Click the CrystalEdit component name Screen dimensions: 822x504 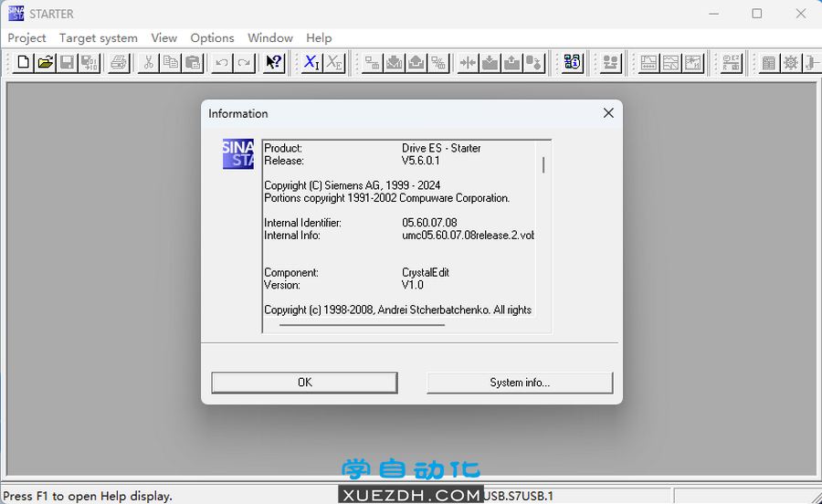[x=425, y=272]
